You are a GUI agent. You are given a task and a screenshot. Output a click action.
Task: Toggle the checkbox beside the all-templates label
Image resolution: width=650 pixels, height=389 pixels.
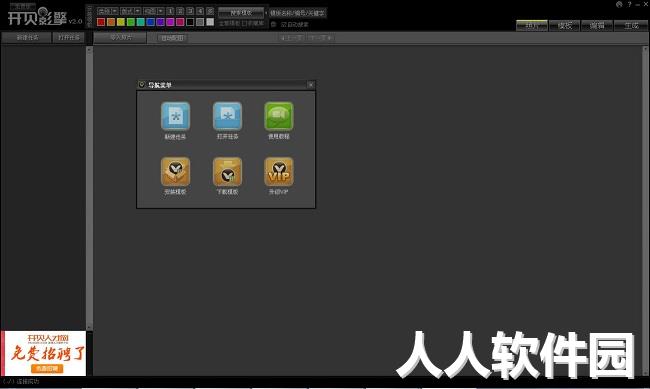244,24
